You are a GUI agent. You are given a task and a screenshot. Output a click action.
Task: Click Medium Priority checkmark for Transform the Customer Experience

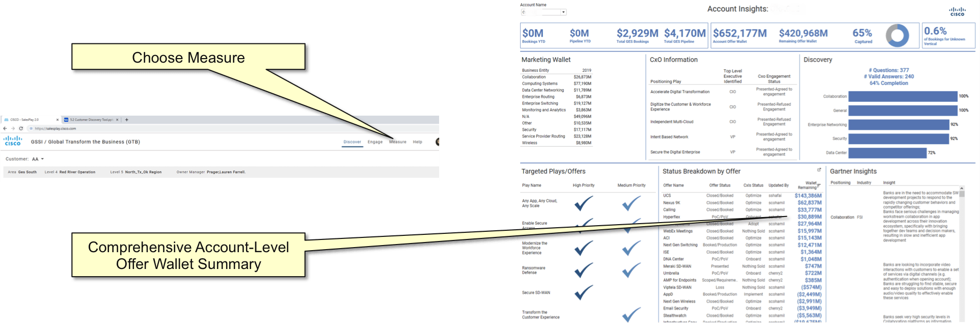tap(632, 314)
